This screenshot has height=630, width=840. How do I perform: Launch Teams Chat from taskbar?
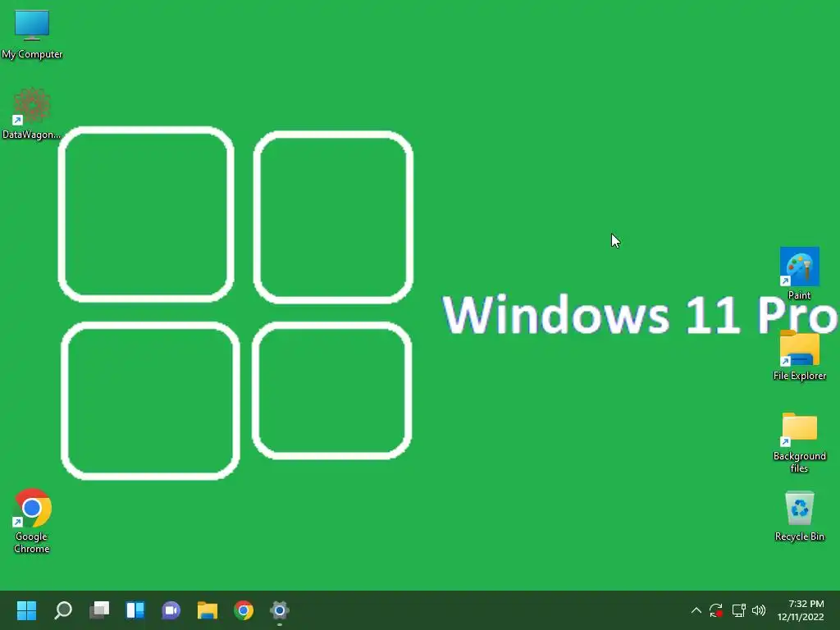[171, 610]
